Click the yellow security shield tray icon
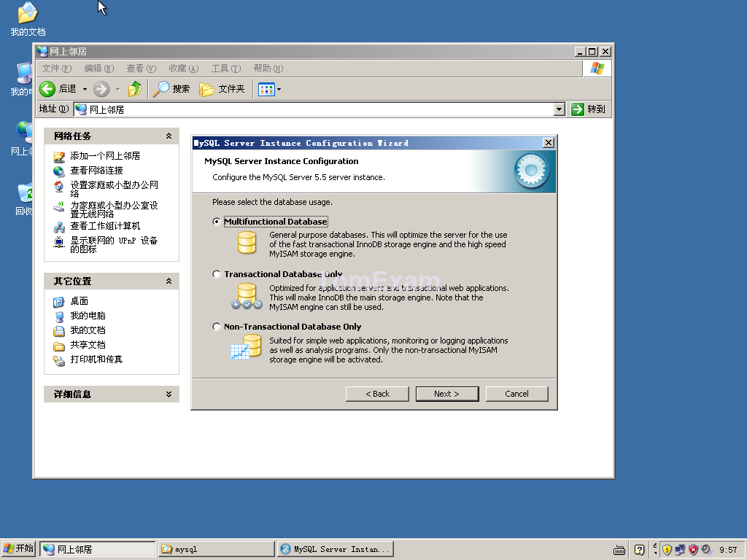The width and height of the screenshot is (747, 560). [667, 550]
